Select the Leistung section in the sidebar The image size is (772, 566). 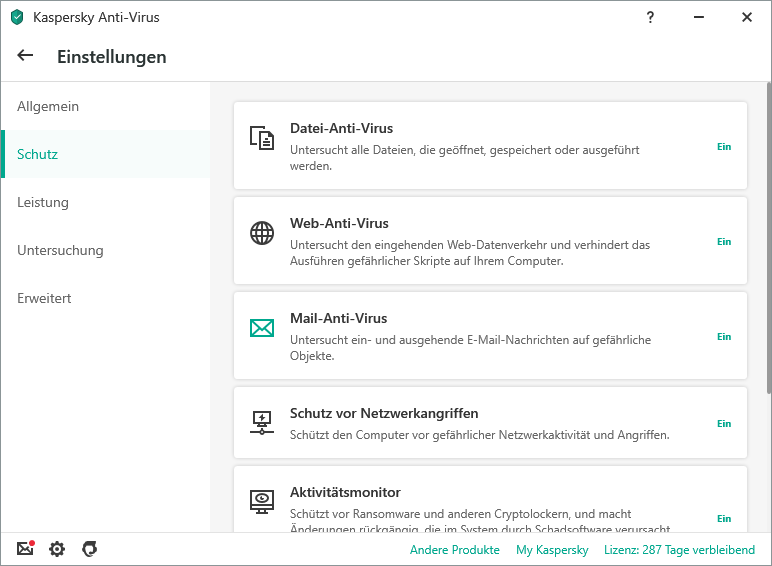click(x=43, y=203)
